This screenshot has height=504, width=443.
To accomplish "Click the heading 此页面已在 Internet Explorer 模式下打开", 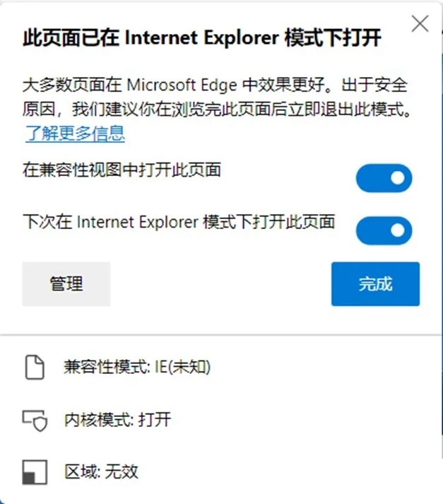I will point(202,37).
